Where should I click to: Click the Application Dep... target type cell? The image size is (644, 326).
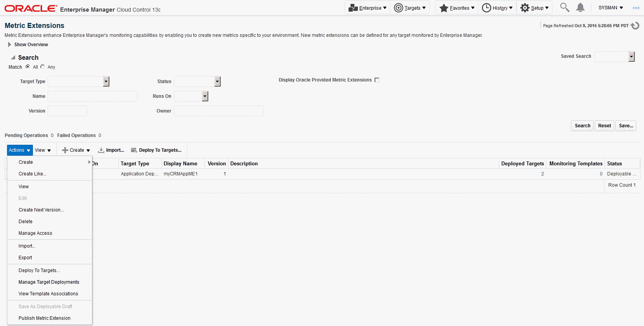[140, 174]
